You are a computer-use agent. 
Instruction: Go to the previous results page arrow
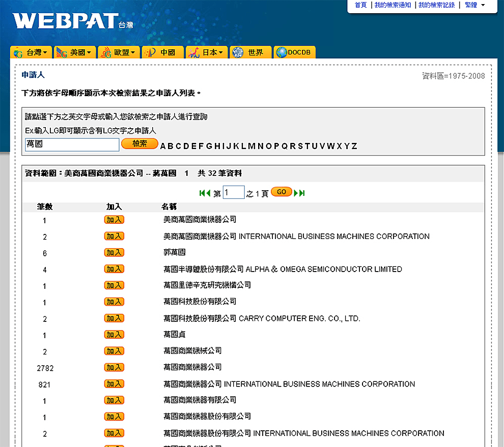point(208,193)
